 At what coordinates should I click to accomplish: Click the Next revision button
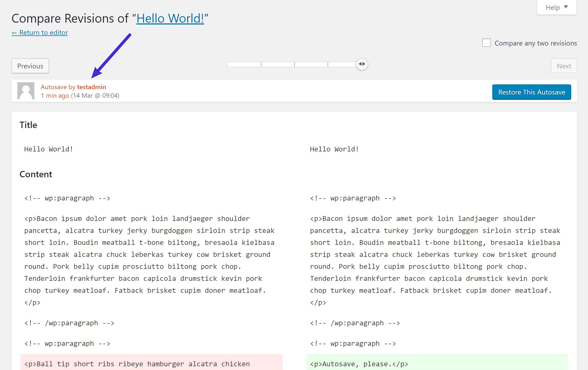[564, 66]
